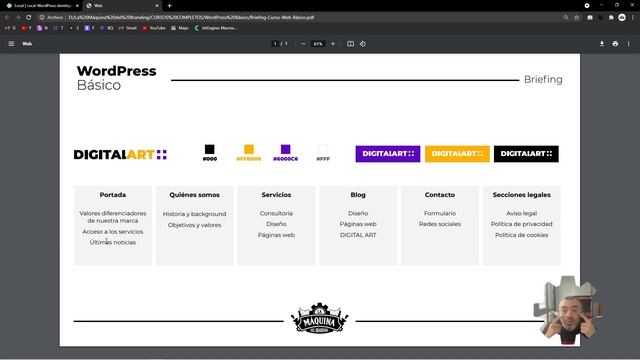The width and height of the screenshot is (640, 360).
Task: Click the yellow DIGITALART logo variant
Action: (x=457, y=154)
